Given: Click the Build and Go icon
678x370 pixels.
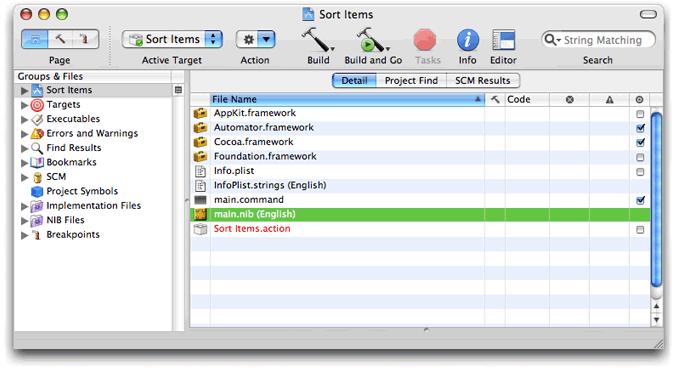Looking at the screenshot, I should [x=372, y=40].
